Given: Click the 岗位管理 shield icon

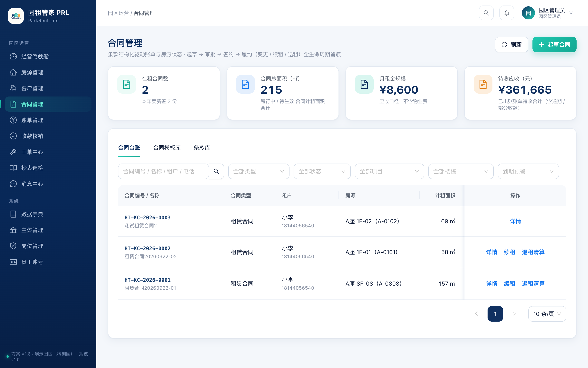Looking at the screenshot, I should [x=13, y=246].
